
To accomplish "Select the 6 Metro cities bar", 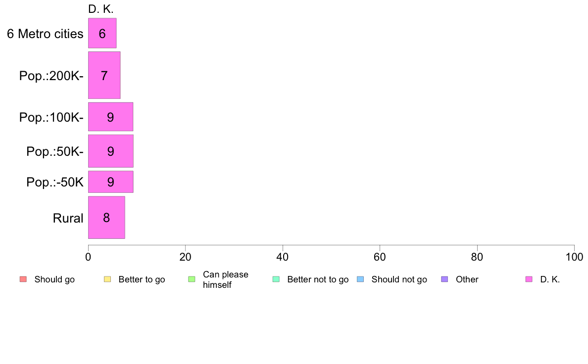I will point(102,33).
